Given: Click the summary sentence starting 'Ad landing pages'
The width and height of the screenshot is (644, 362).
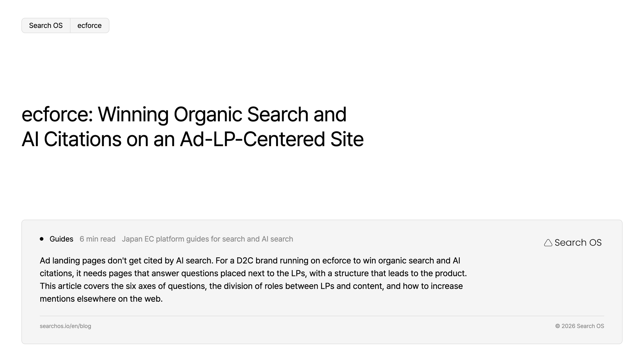Looking at the screenshot, I should (x=126, y=261).
